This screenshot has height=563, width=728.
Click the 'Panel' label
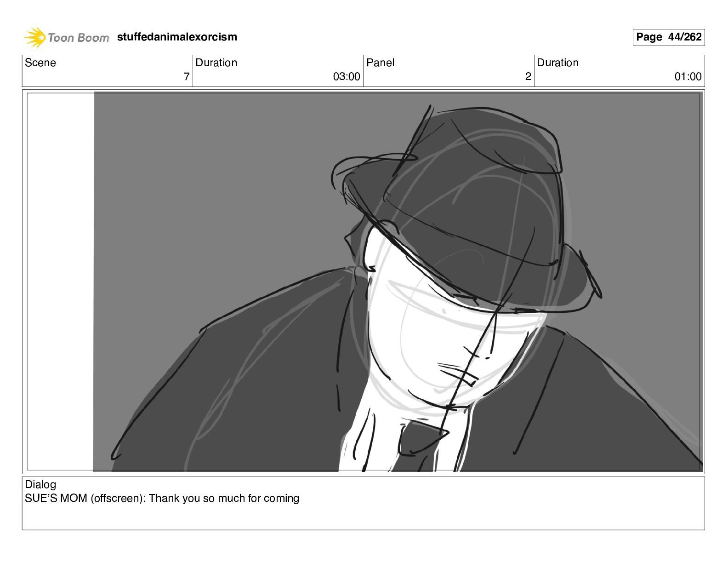(x=380, y=63)
